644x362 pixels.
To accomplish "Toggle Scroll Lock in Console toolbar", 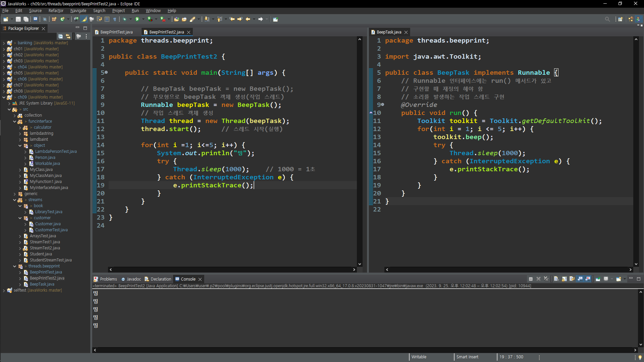I will point(564,279).
